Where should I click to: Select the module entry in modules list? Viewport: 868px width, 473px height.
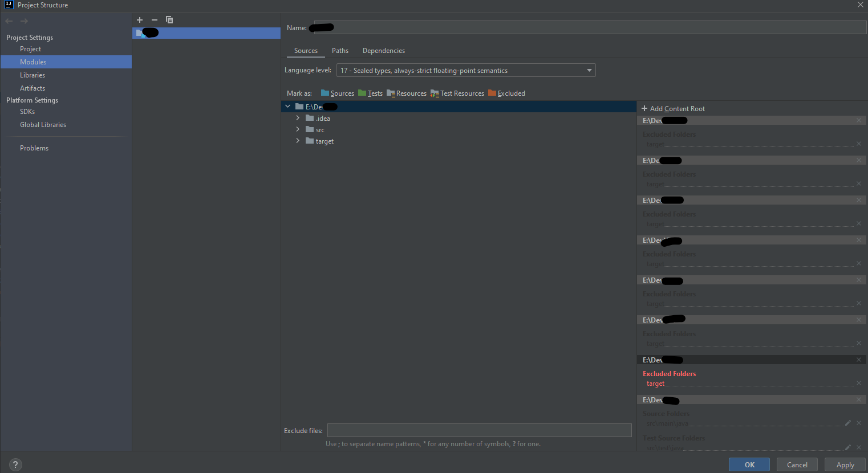pos(206,33)
